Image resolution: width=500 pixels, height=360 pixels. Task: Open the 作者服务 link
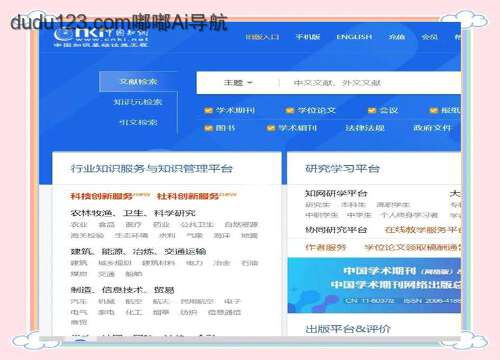pyautogui.click(x=326, y=247)
